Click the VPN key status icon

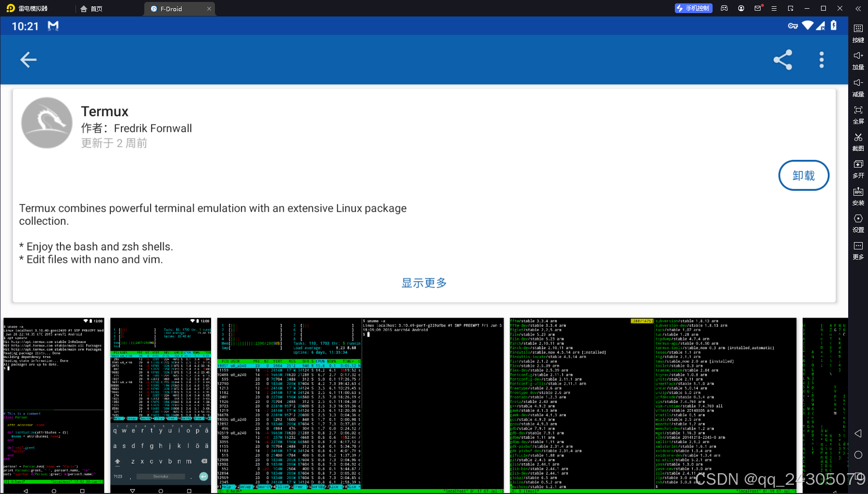click(x=793, y=26)
